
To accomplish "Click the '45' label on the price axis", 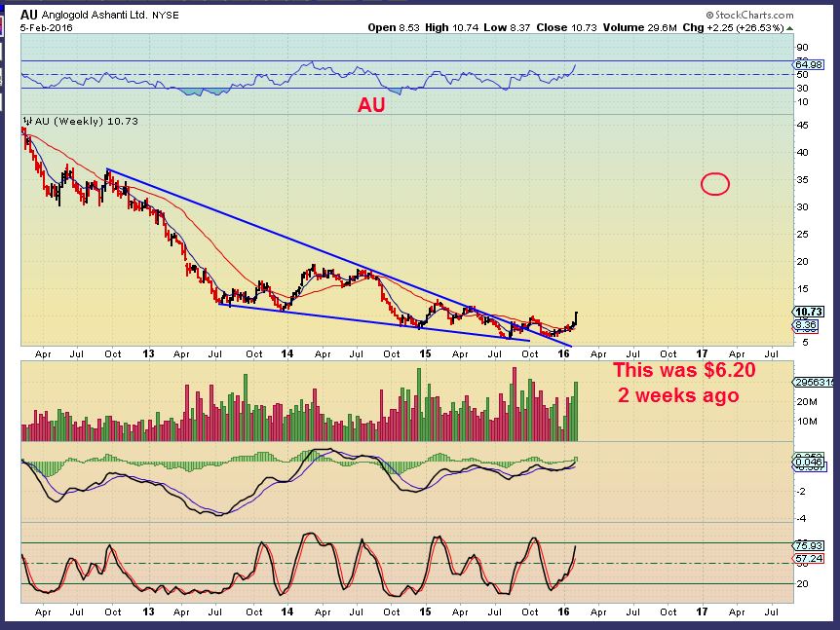I will [x=802, y=126].
